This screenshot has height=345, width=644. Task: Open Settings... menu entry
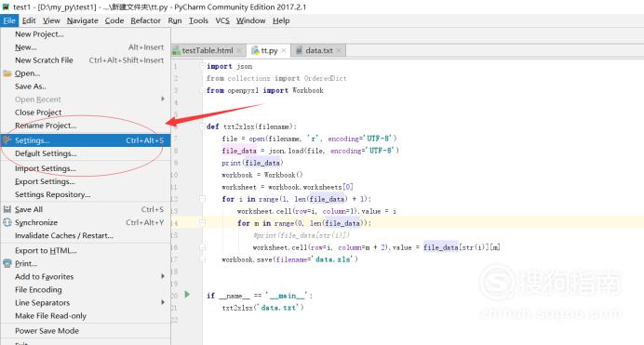click(x=86, y=140)
